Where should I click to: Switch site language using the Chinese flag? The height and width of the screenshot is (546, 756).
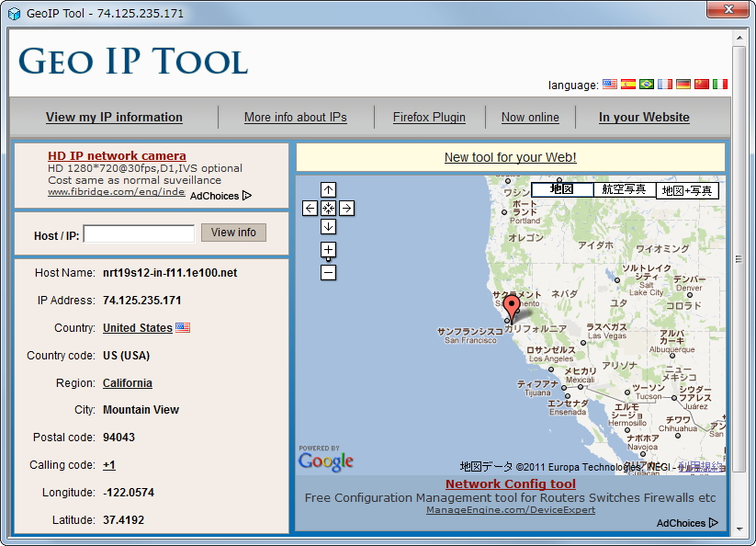(x=702, y=85)
